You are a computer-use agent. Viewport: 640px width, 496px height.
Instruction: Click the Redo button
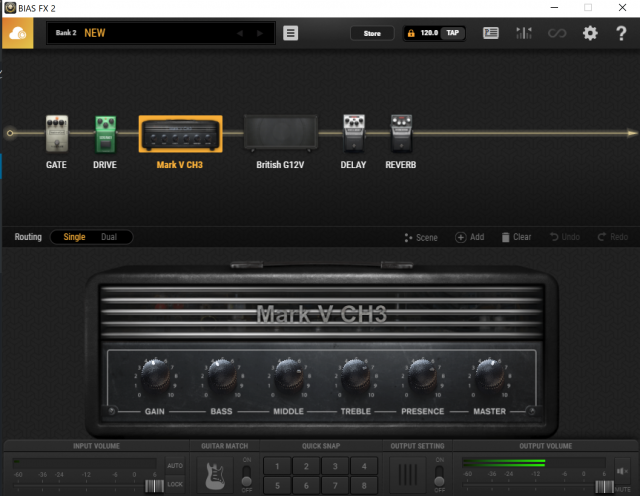coord(613,237)
